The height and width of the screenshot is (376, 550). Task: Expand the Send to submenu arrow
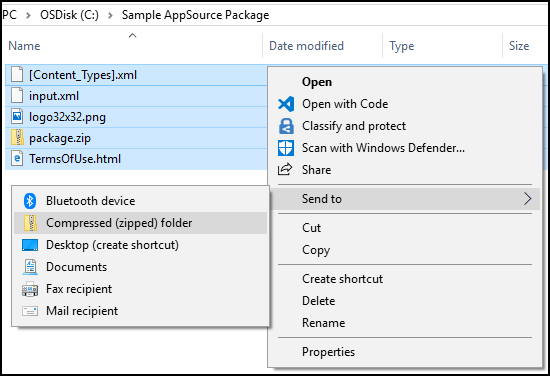click(528, 199)
